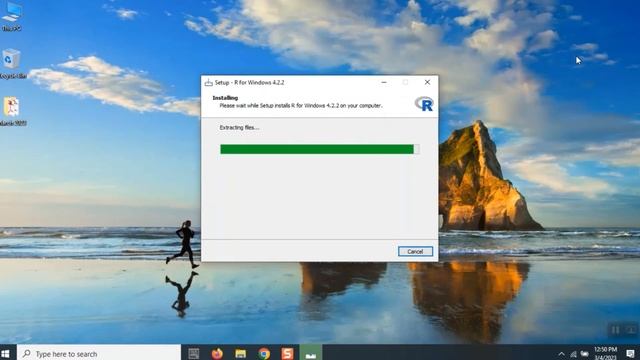Expand hidden system tray icons
Viewport: 640px width, 360px height.
[562, 354]
